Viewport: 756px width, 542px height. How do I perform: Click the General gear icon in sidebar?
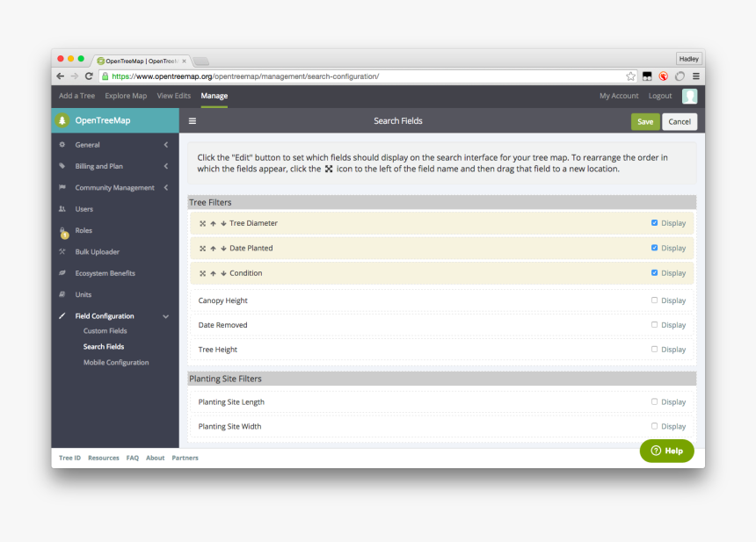point(62,145)
